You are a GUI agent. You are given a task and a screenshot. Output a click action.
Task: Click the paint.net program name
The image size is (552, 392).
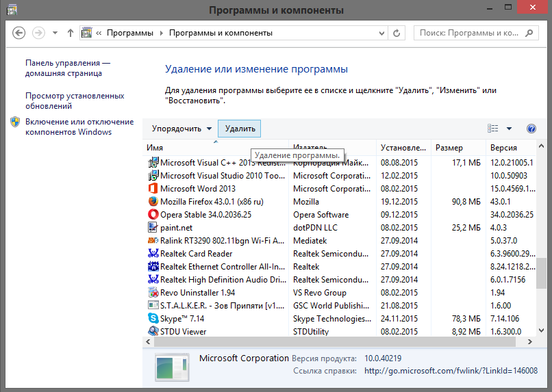point(177,228)
